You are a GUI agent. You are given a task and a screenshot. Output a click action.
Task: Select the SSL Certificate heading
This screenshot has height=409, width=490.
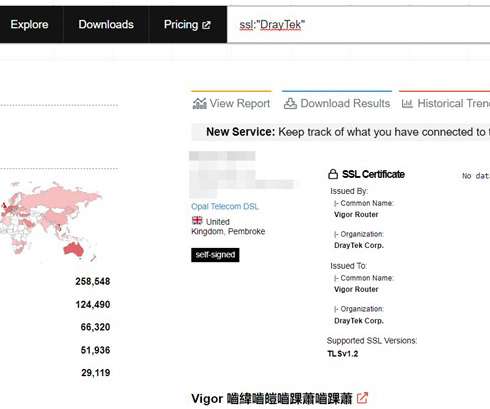pos(373,174)
